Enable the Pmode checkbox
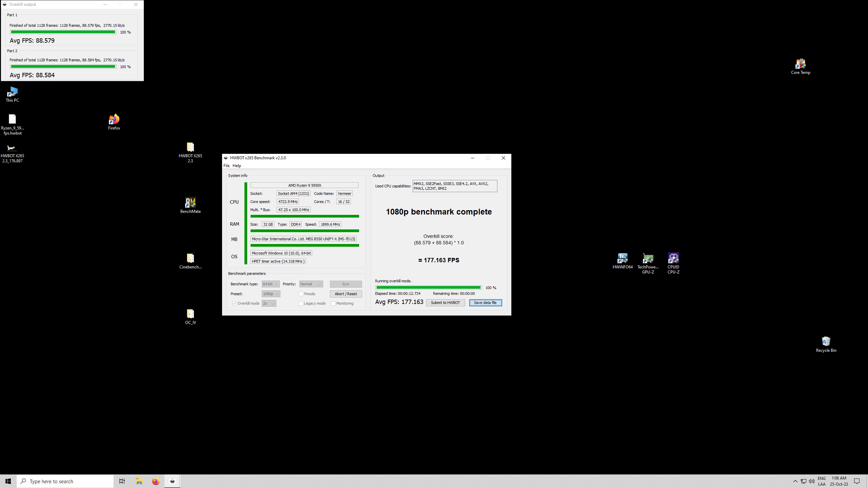868x488 pixels. [301, 294]
